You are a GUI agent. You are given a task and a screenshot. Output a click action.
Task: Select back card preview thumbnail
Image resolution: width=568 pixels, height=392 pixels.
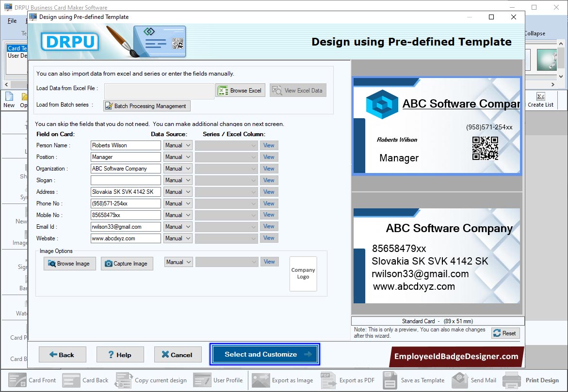(x=437, y=255)
